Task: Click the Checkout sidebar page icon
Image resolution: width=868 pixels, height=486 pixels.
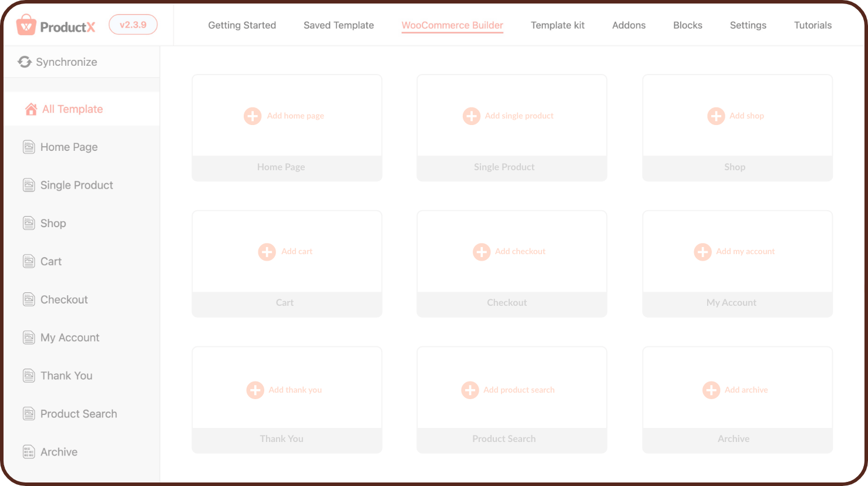Action: [29, 299]
